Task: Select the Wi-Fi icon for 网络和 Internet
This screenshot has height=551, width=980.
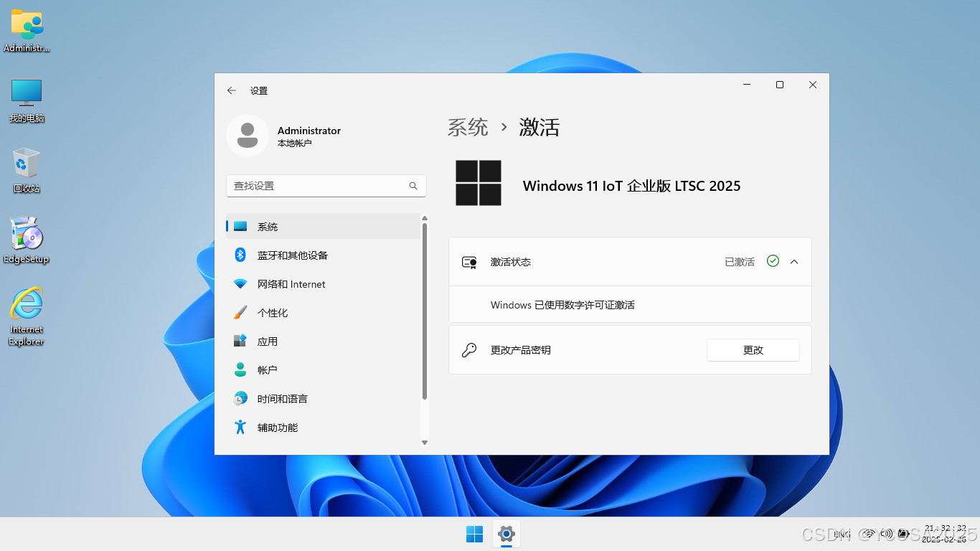Action: [x=240, y=284]
